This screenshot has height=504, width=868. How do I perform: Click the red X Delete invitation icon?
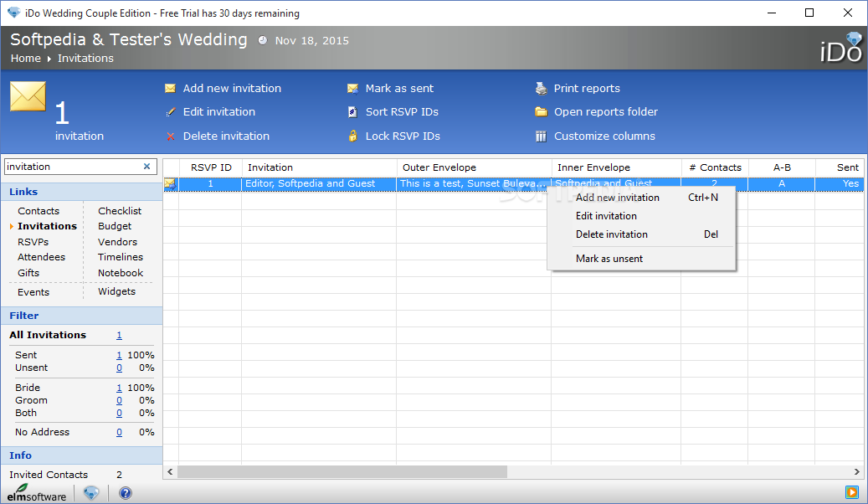click(x=171, y=136)
